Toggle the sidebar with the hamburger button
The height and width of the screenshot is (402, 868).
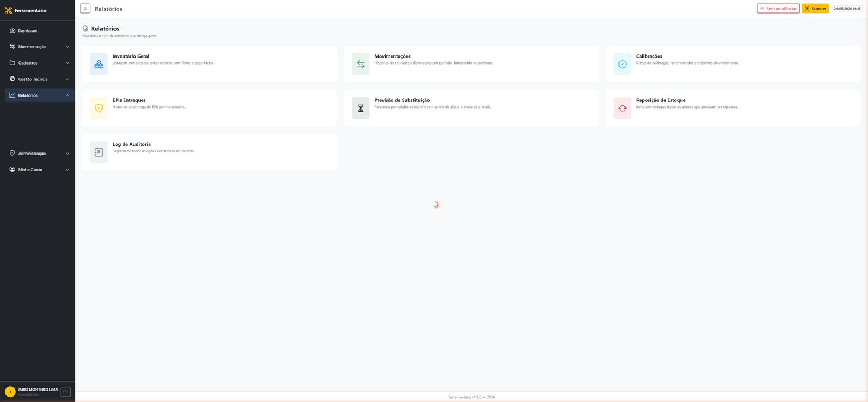pyautogui.click(x=85, y=9)
